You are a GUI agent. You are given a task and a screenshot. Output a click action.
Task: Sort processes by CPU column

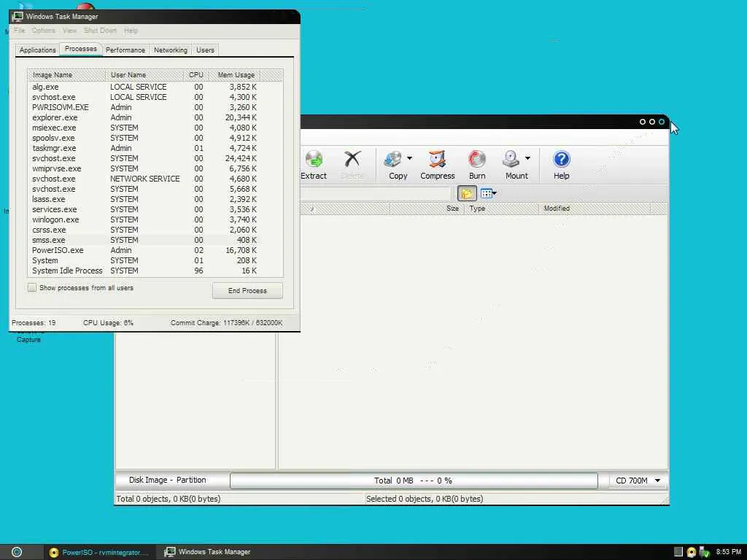196,75
